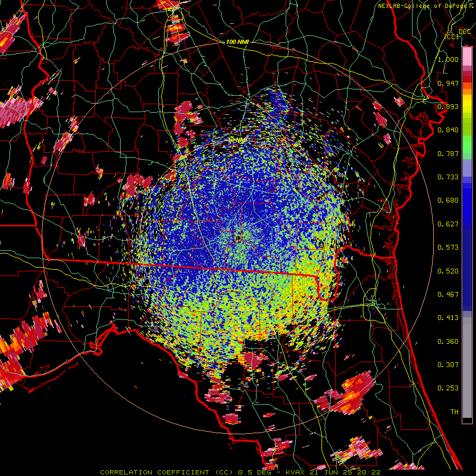476x476 pixels.
Task: Select the 1.000 value on color scale
Action: point(448,59)
